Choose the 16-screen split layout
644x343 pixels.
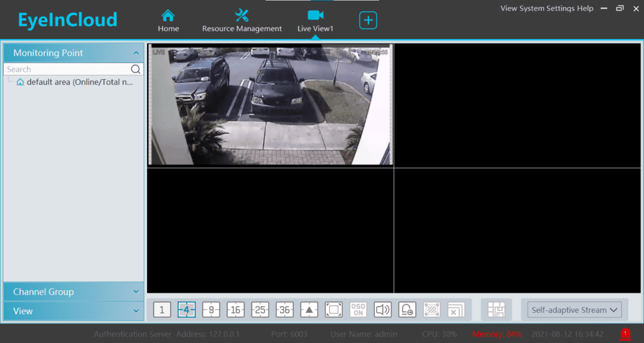click(235, 310)
